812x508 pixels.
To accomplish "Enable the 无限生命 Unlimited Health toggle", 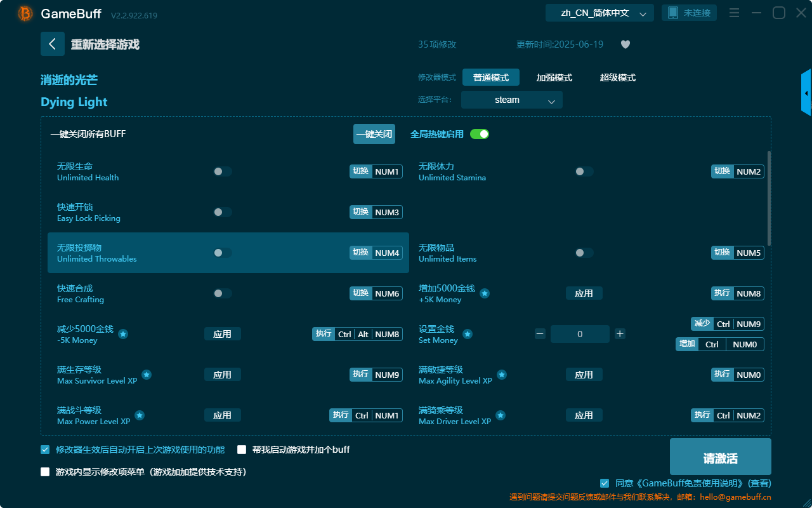I will (x=222, y=171).
